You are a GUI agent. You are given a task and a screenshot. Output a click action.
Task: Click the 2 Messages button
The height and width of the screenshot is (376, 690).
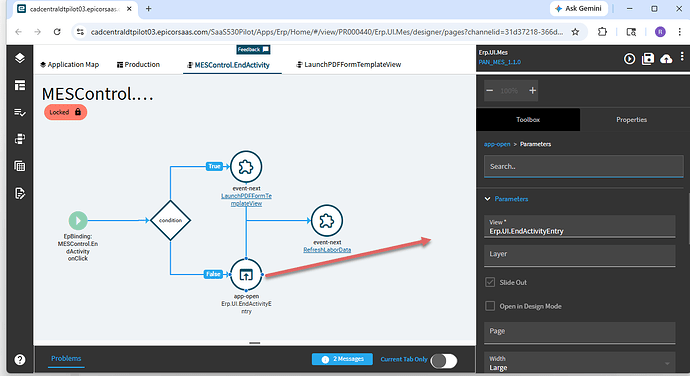(x=342, y=359)
